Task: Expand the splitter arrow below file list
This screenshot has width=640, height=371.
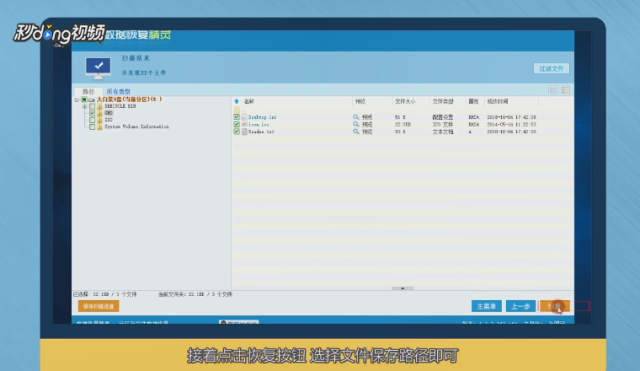Action: (x=402, y=288)
